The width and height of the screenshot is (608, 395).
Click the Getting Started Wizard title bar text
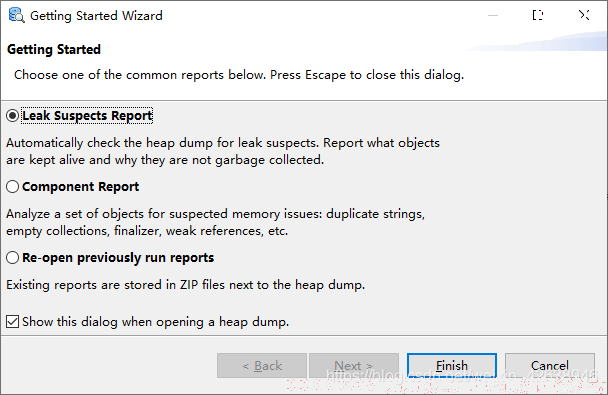pyautogui.click(x=96, y=16)
